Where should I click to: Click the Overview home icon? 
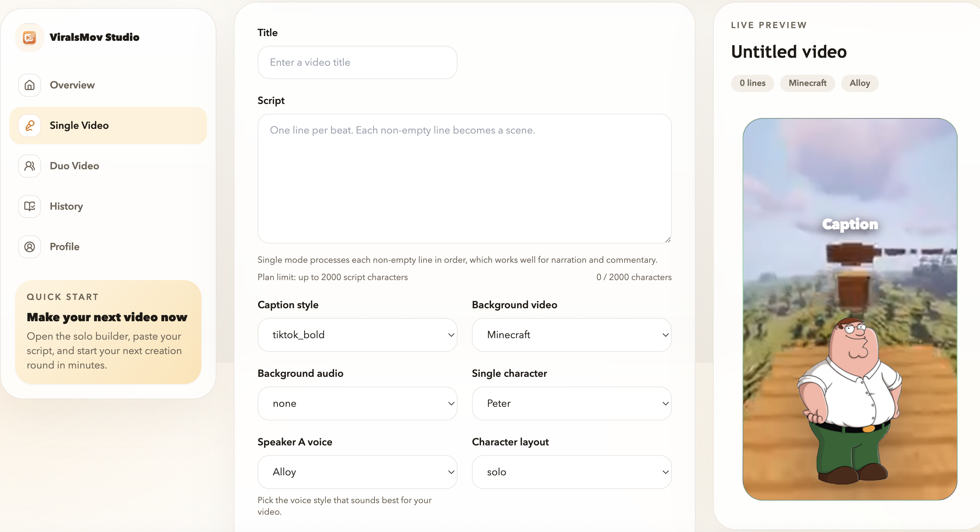point(29,85)
